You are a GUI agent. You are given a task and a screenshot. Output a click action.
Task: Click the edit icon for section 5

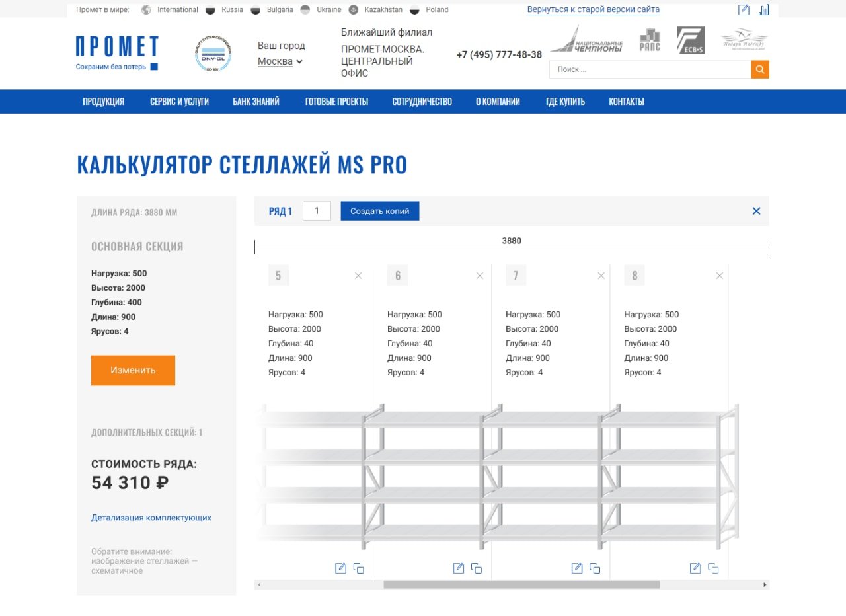tap(340, 568)
